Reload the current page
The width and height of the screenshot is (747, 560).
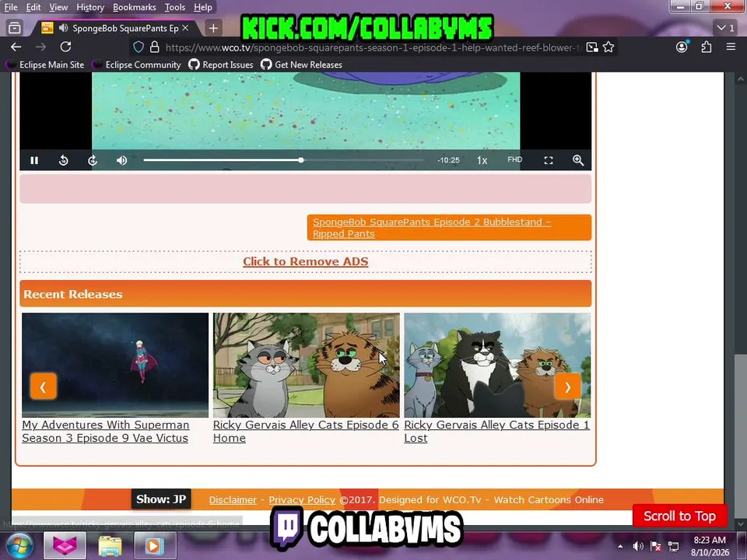65,47
